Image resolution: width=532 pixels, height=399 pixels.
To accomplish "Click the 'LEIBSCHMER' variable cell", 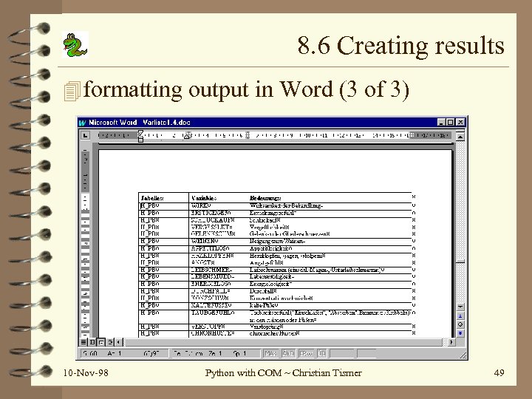I will tap(219, 270).
